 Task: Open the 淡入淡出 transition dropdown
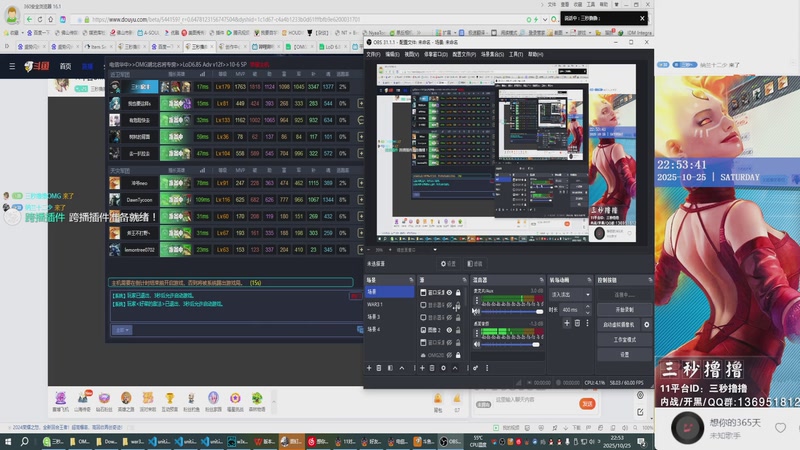pyautogui.click(x=570, y=294)
